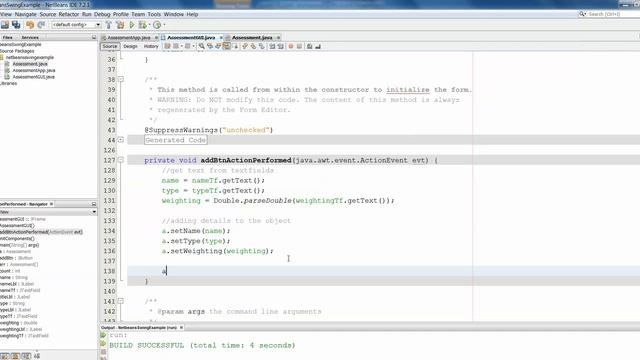
Task: Click the Find Next Occurrence editor icon
Action: pyautogui.click(x=218, y=46)
